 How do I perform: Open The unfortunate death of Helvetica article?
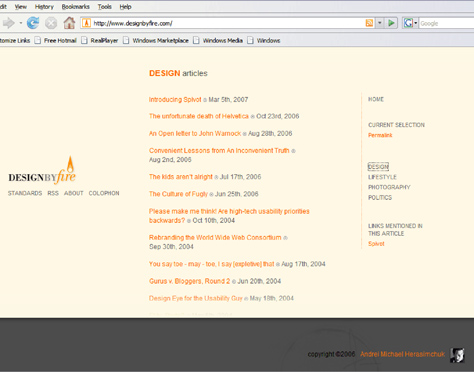pos(199,116)
